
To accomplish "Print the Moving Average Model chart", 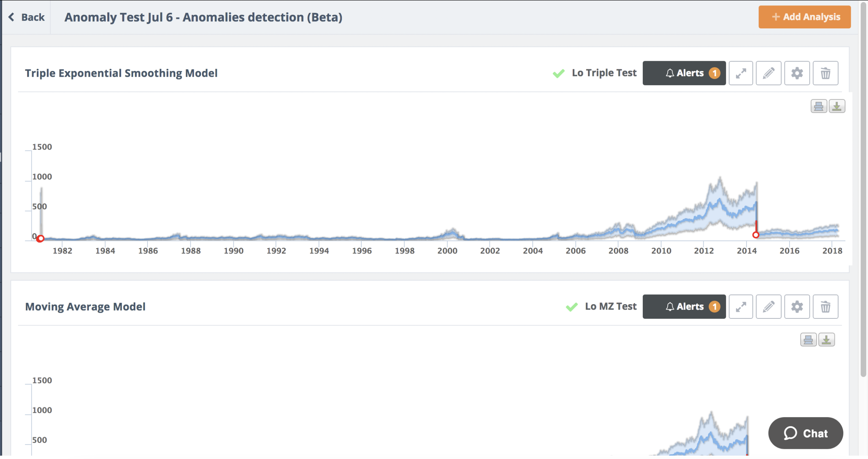I will point(808,340).
